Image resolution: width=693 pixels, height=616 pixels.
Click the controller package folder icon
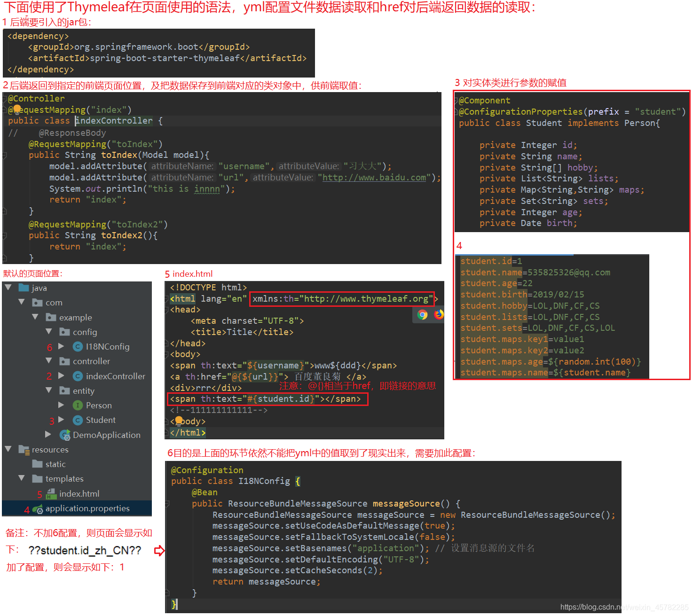64,361
